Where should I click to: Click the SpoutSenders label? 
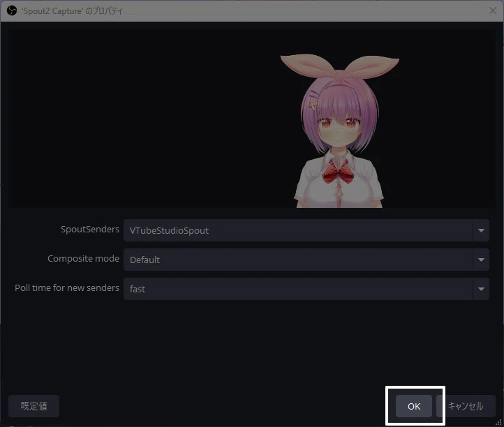pyautogui.click(x=90, y=229)
